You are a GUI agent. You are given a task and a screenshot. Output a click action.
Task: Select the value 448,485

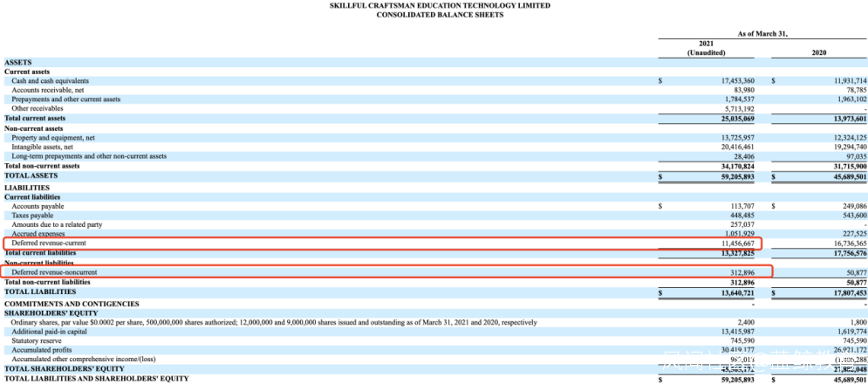[x=742, y=216]
